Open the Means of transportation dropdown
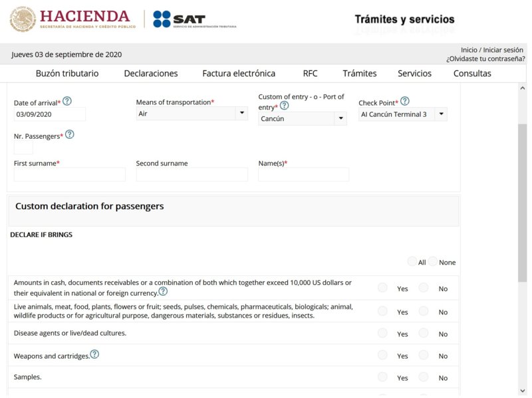 pos(192,114)
